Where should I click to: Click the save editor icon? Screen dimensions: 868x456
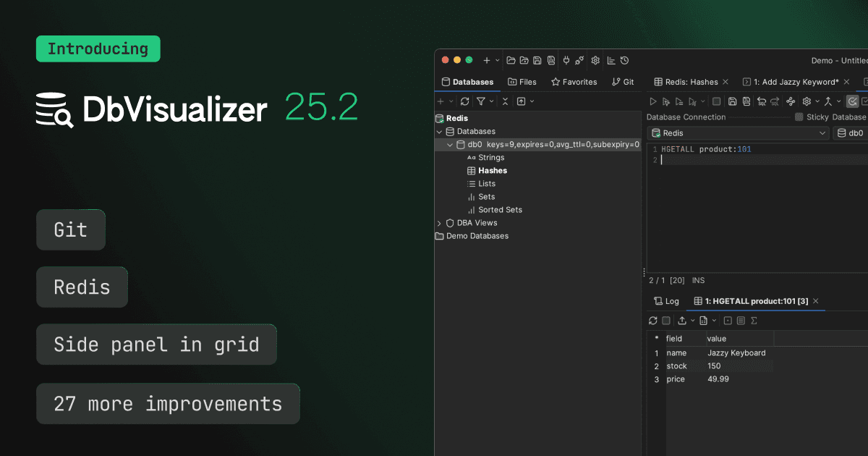733,101
